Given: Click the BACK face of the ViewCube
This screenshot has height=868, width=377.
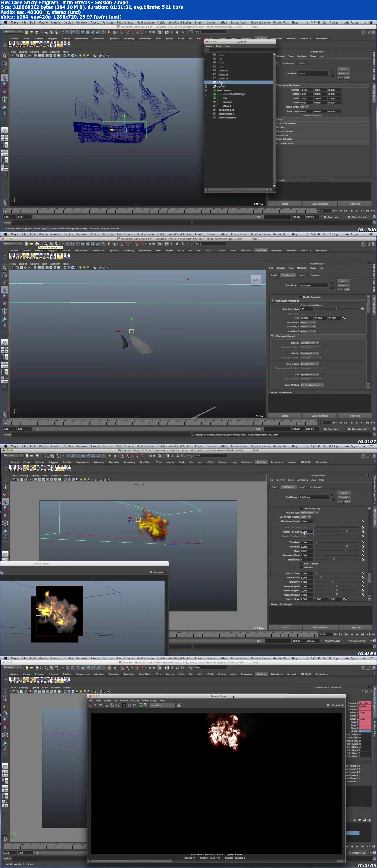Looking at the screenshot, I should pos(256,280).
